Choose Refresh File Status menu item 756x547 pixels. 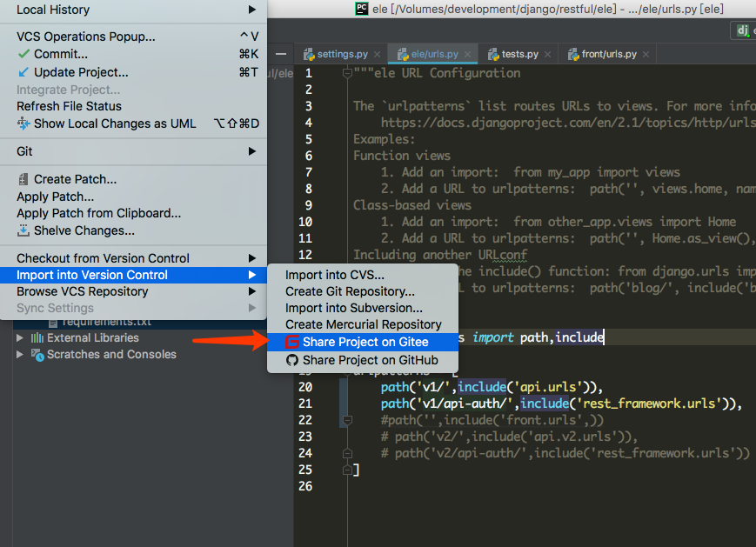(134, 106)
